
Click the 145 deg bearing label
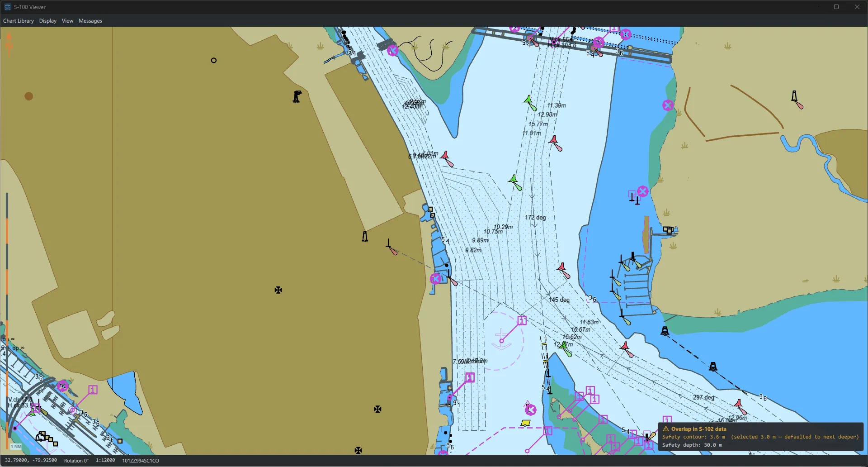[x=559, y=300]
